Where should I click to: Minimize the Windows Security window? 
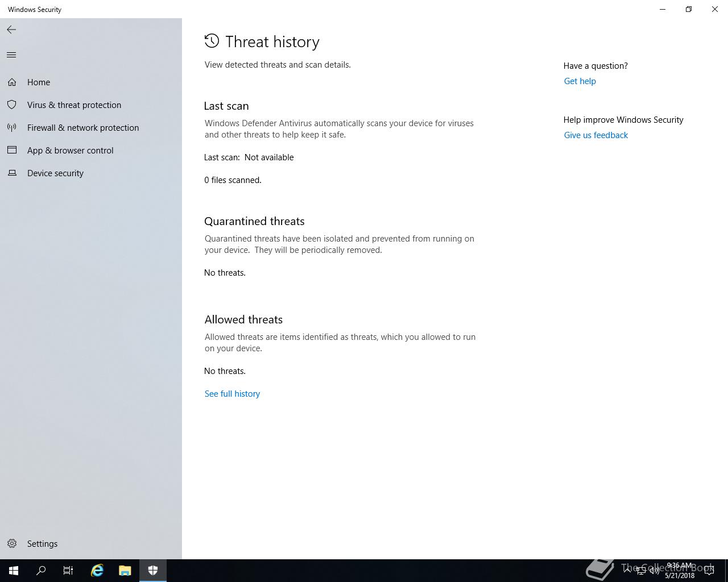pyautogui.click(x=663, y=9)
